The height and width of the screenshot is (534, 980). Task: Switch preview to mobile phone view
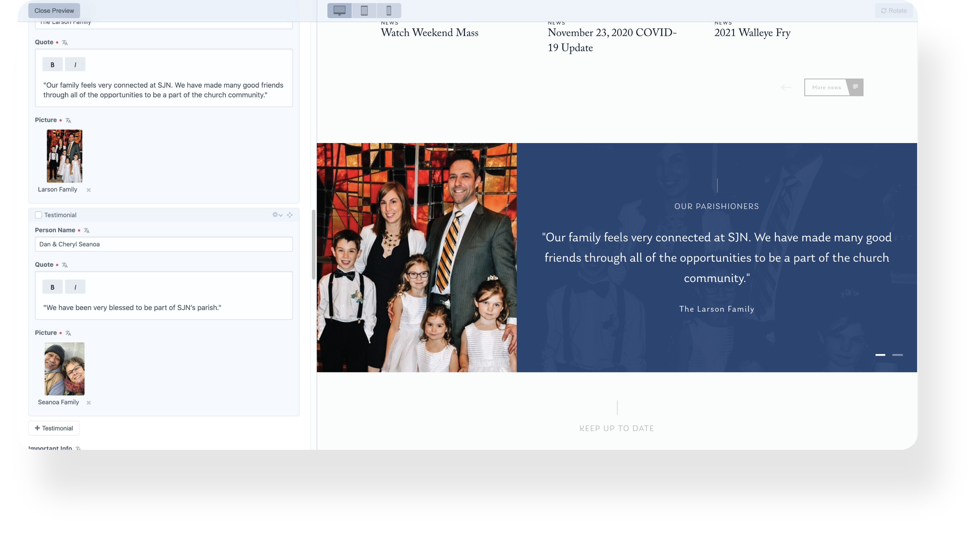click(389, 11)
